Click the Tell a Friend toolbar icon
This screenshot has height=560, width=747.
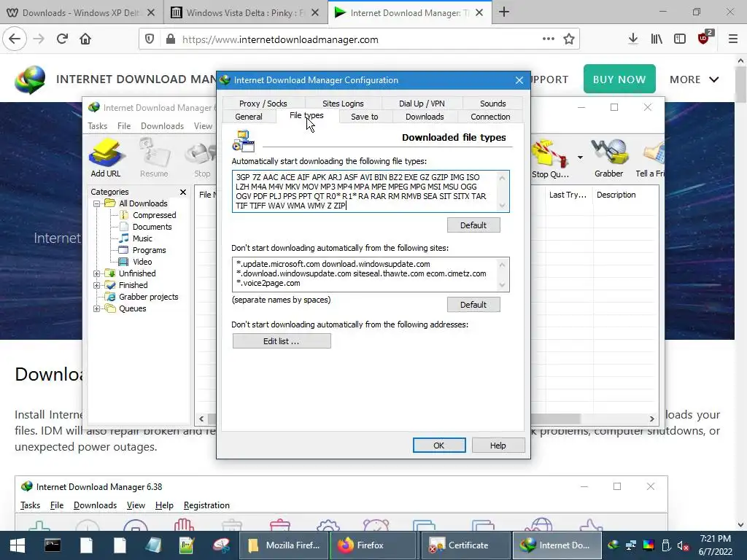coord(650,158)
